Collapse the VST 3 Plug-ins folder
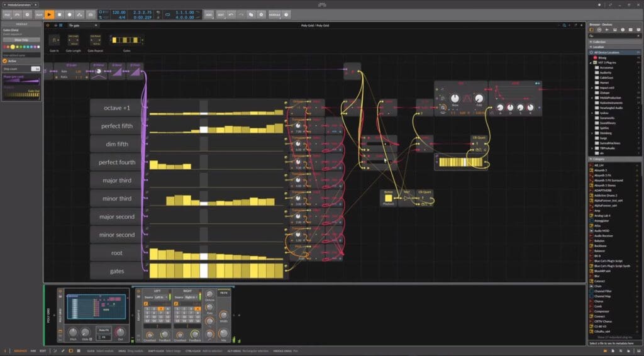This screenshot has width=644, height=356. 591,63
